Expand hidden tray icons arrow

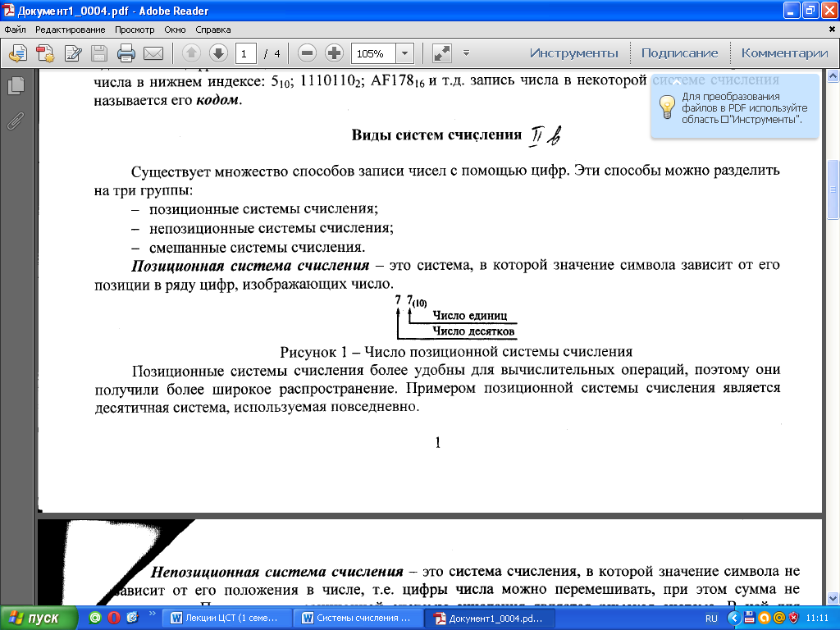pos(734,619)
